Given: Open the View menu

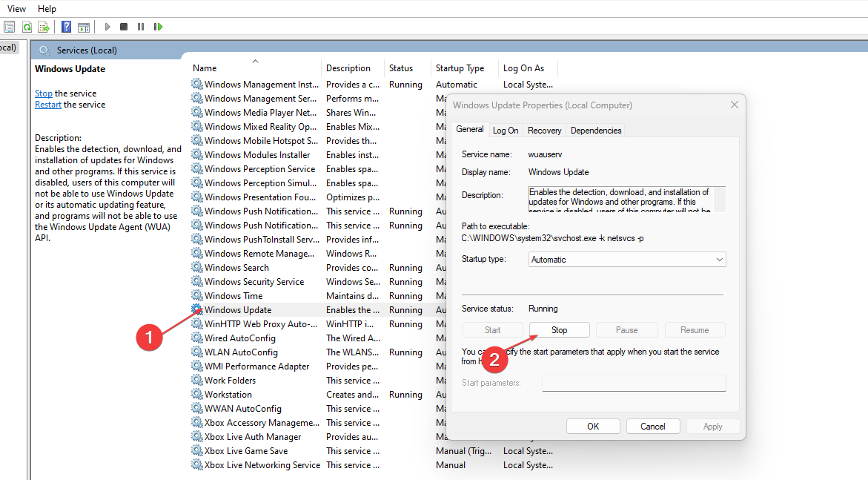Looking at the screenshot, I should [16, 9].
